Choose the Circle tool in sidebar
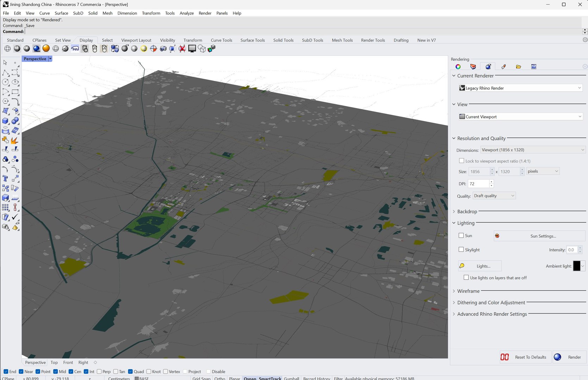 click(5, 82)
